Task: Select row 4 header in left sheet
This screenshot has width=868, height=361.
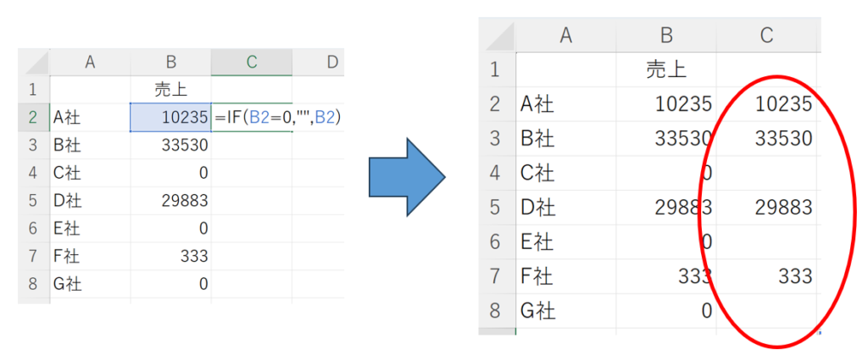Action: 33,174
